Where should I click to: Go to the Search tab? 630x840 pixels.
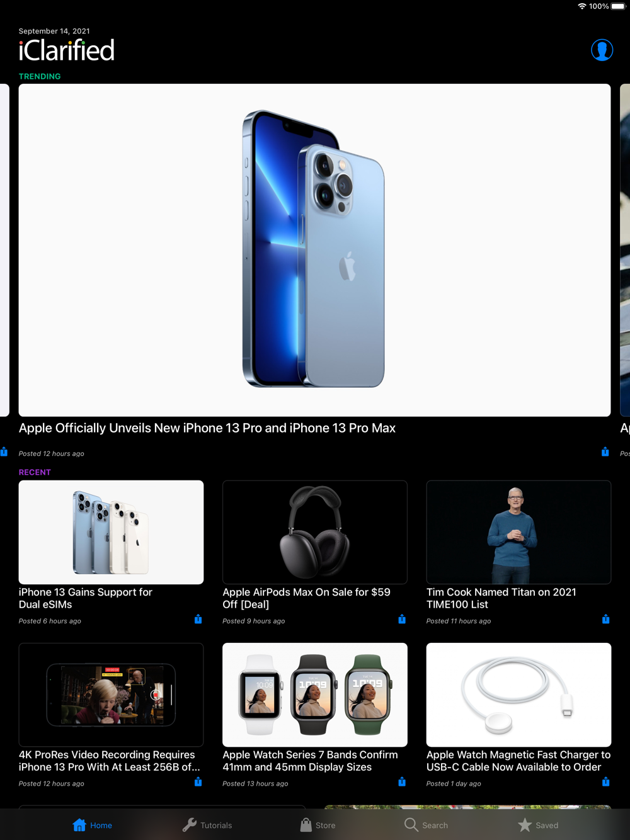pos(427,825)
